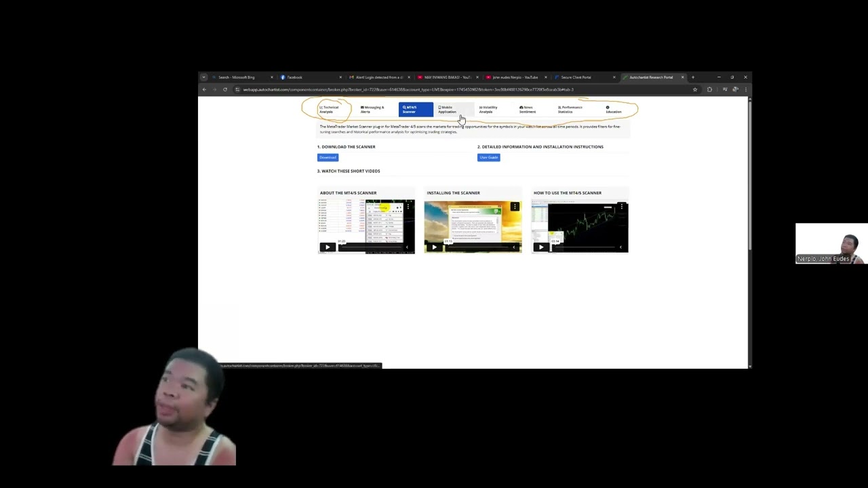Open options menu on About the MT4/5 Scanner video
The width and height of the screenshot is (868, 488).
click(x=408, y=206)
